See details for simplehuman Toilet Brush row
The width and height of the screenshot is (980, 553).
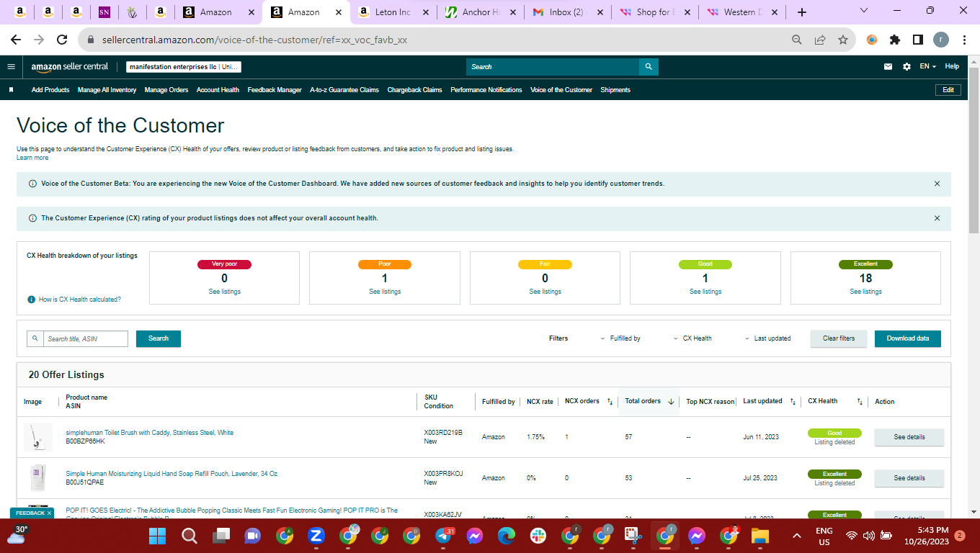pos(909,437)
